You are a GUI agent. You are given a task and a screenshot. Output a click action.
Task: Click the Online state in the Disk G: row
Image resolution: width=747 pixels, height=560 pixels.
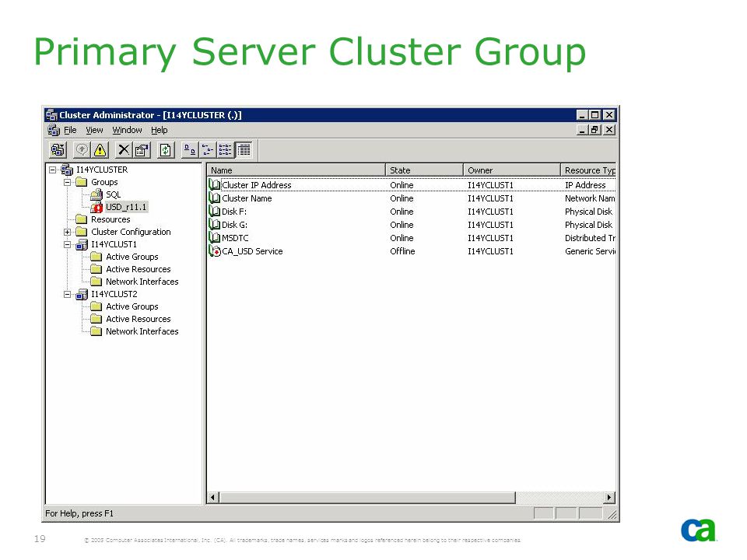402,225
